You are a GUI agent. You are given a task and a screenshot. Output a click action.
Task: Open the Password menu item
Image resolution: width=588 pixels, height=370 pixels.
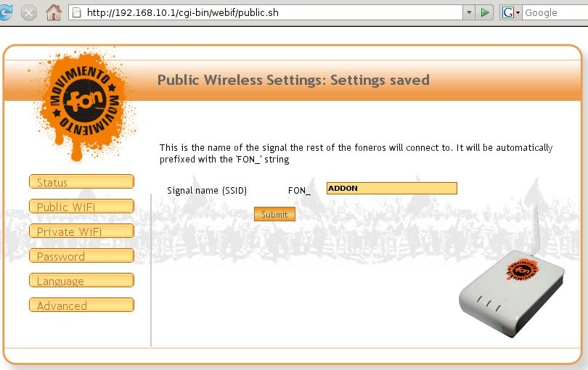(81, 255)
